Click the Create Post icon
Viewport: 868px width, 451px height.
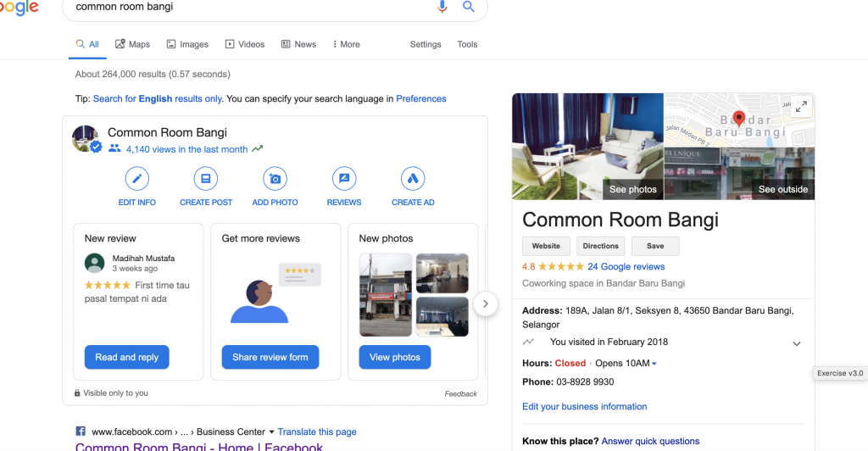pyautogui.click(x=206, y=179)
